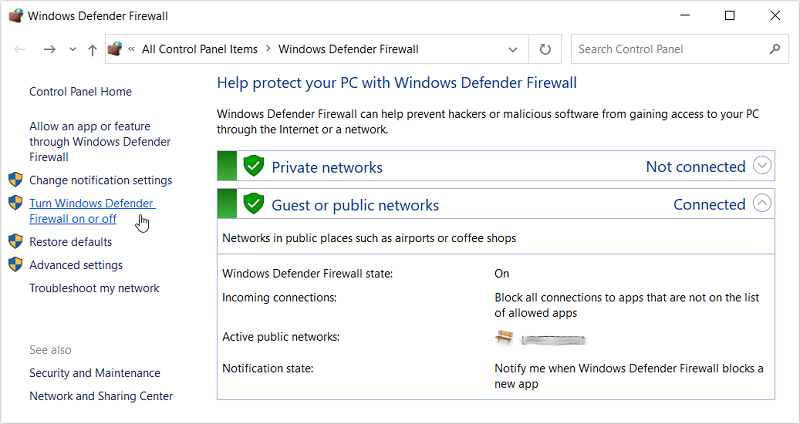Click the search magnifier icon
The height and width of the screenshot is (424, 800).
(775, 49)
